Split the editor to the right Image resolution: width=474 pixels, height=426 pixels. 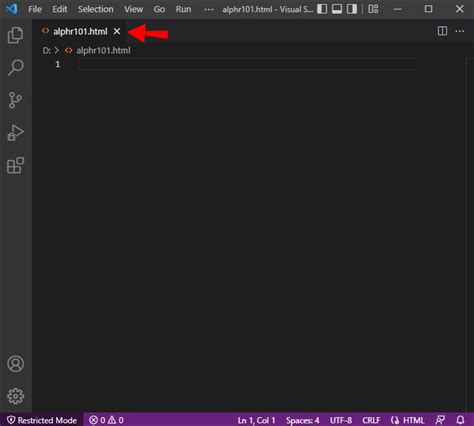[442, 31]
